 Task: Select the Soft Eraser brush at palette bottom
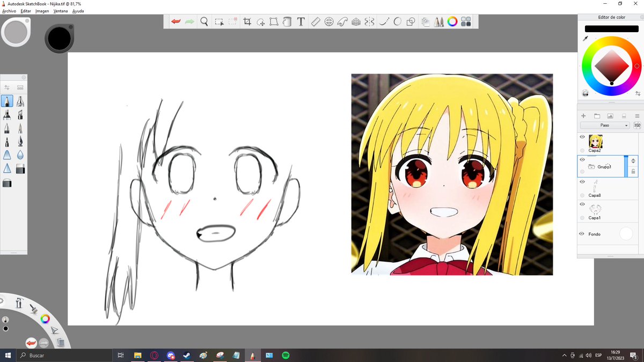click(7, 183)
